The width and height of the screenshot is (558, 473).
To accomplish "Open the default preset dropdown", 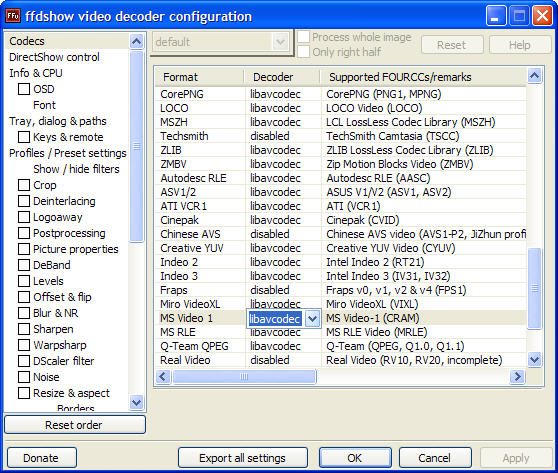I will click(280, 42).
